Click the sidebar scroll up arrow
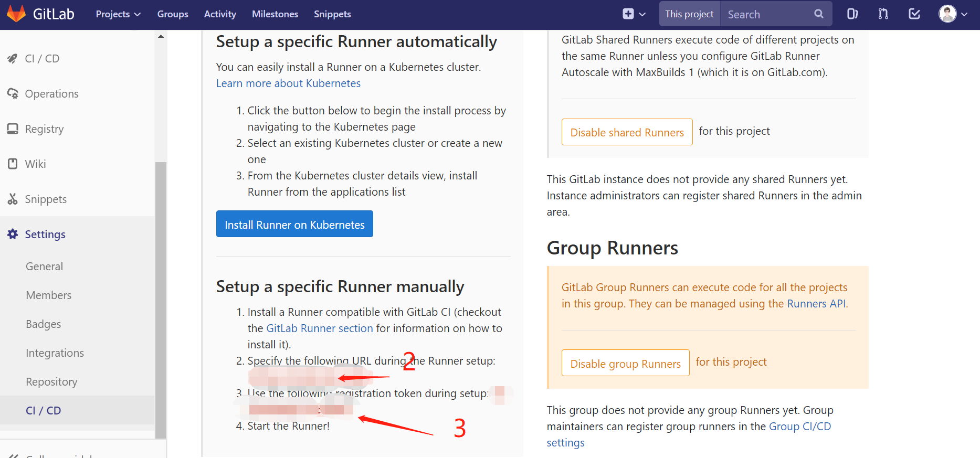Viewport: 980px width, 458px height. [161, 36]
